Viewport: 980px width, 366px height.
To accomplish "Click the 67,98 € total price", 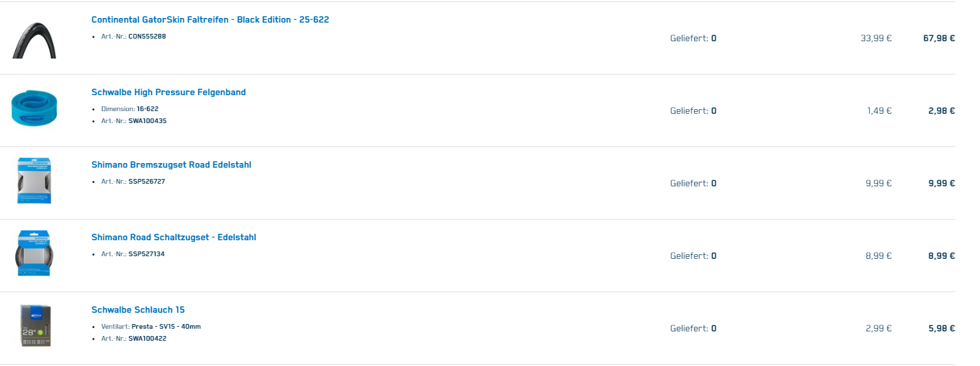I will (x=939, y=39).
